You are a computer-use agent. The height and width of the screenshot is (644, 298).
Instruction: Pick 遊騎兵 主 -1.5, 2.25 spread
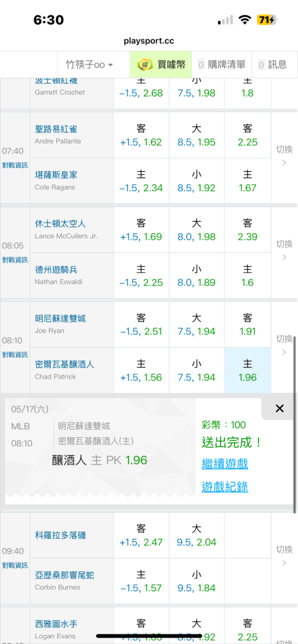(x=141, y=276)
